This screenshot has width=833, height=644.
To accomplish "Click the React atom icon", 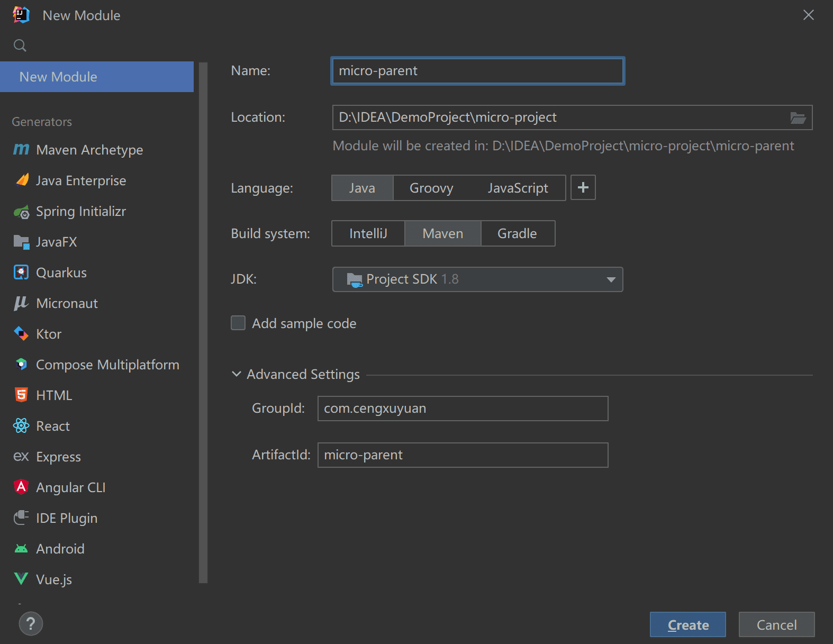I will click(21, 425).
